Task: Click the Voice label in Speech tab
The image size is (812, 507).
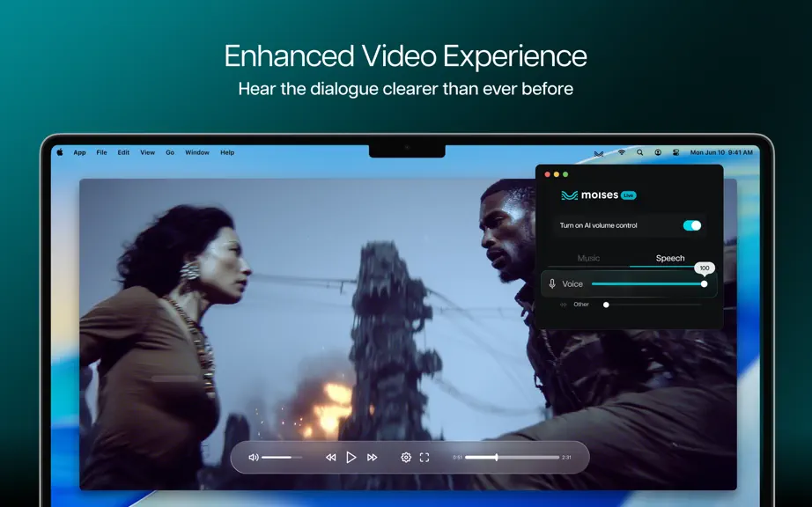Action: (572, 284)
